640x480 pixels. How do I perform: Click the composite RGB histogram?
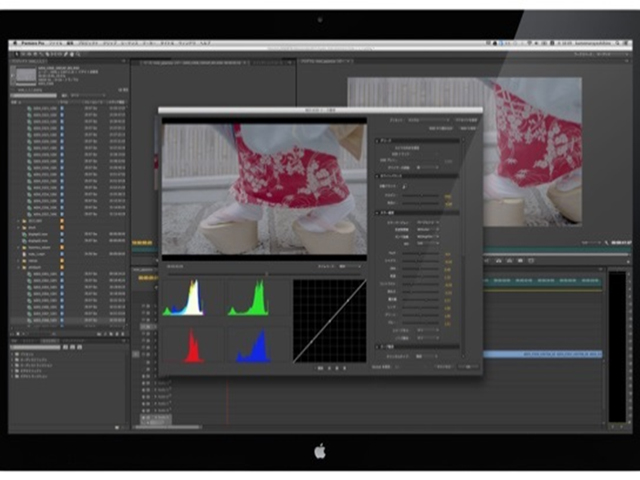tap(183, 297)
